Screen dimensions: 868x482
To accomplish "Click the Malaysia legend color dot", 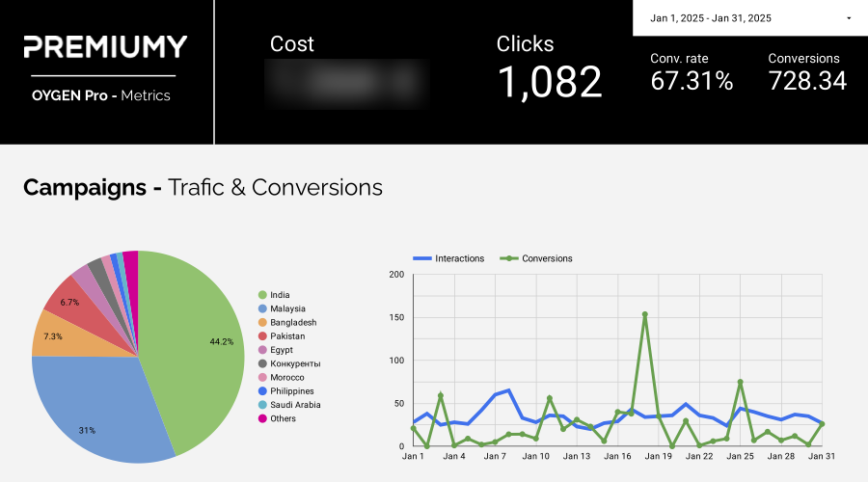I will click(262, 308).
